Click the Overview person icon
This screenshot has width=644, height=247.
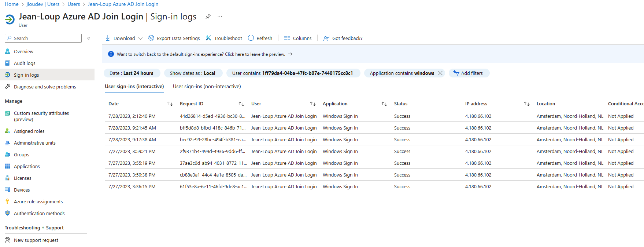coord(7,51)
